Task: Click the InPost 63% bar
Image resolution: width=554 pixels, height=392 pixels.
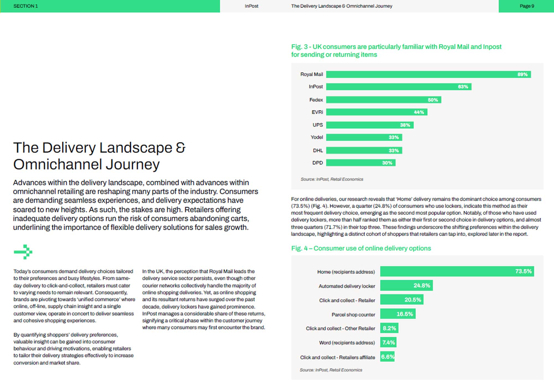Action: click(x=398, y=87)
